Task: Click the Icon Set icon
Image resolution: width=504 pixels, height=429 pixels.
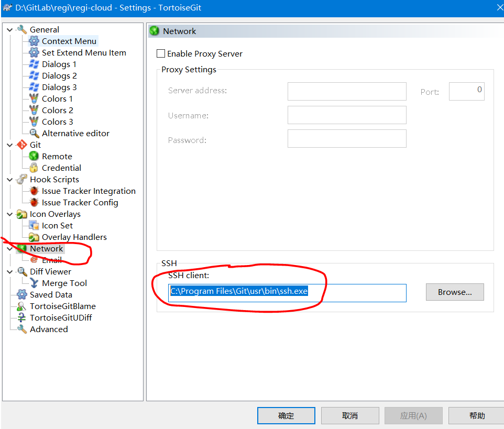Action: (x=34, y=225)
